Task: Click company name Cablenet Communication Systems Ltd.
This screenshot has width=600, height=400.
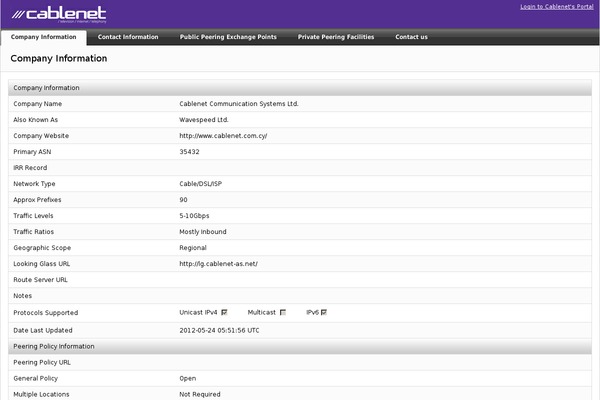Action: [239, 104]
